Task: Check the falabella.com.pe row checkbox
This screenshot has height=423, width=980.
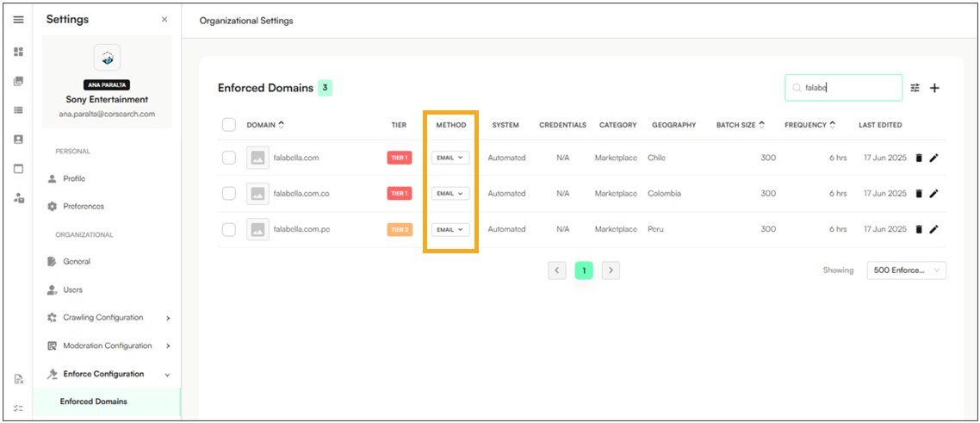Action: [229, 229]
